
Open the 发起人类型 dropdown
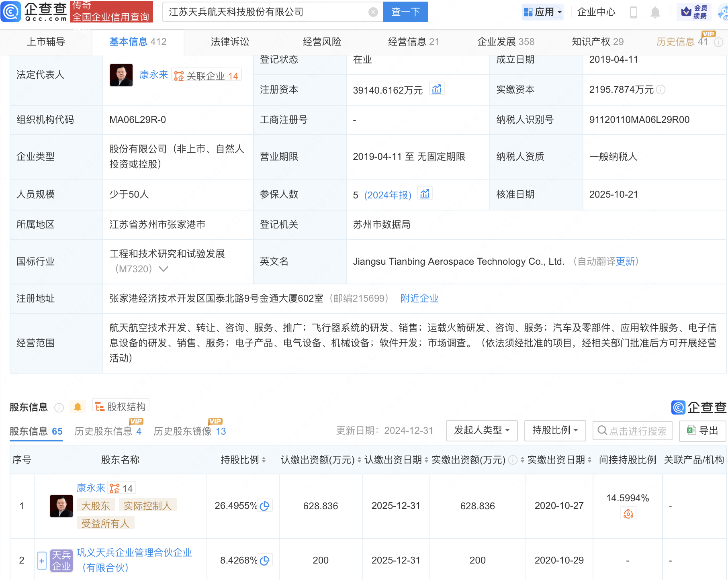[x=481, y=431]
